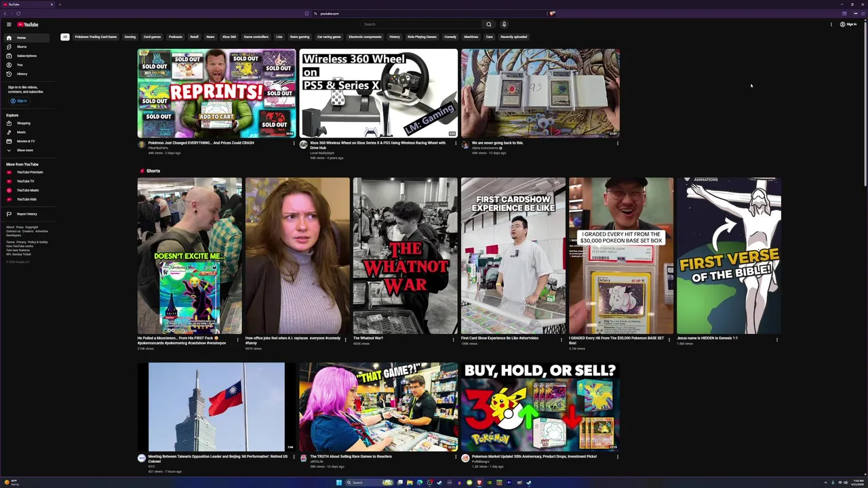Open First Cardshow Experience short
The image size is (868, 488).
(513, 256)
